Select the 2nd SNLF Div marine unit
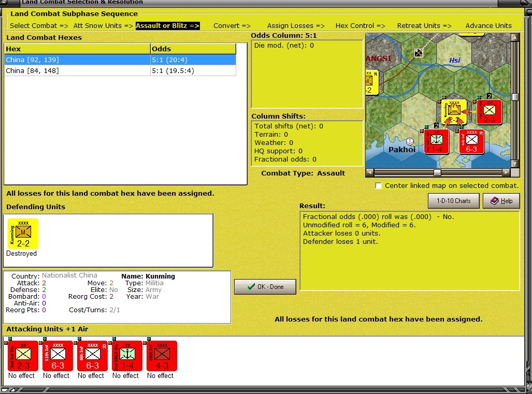This screenshot has height=394, width=532. 127,356
